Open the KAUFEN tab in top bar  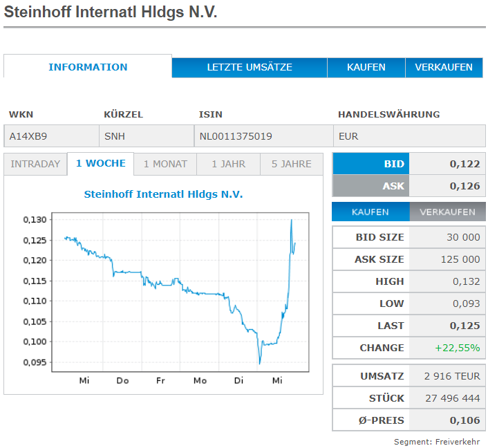pyautogui.click(x=366, y=67)
